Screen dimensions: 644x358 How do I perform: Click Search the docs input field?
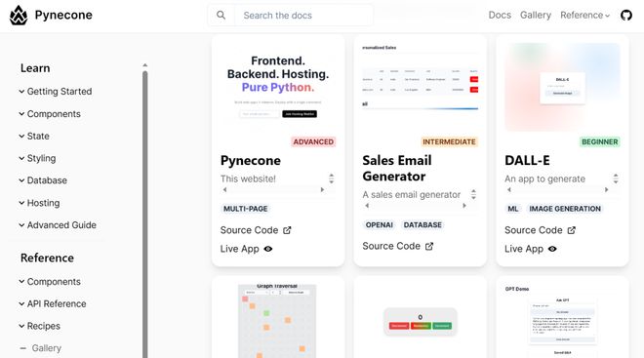pos(303,16)
